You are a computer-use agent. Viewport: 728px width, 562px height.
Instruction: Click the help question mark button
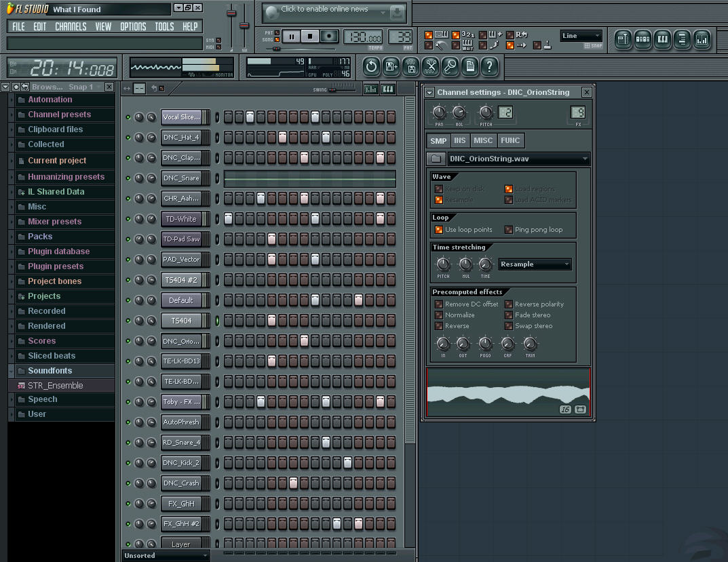point(489,67)
